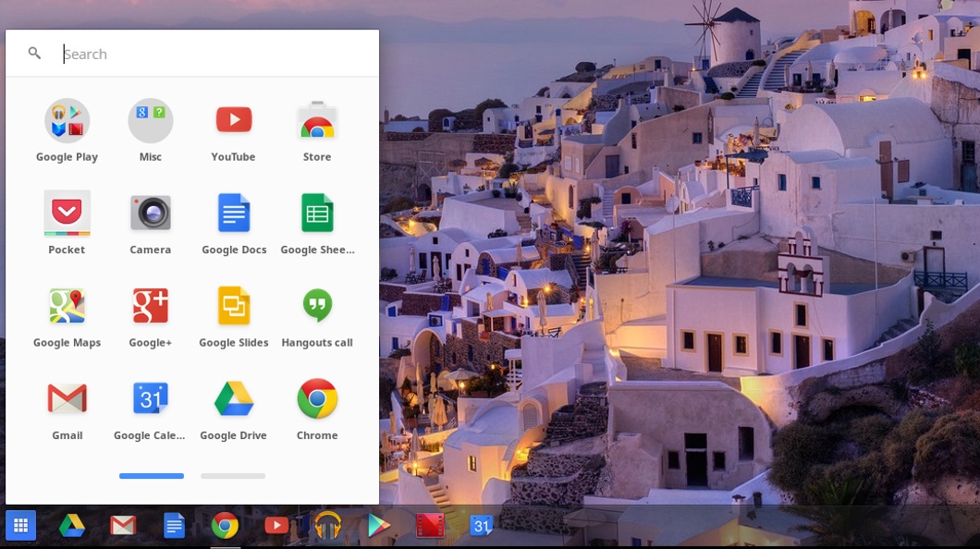Start a Hangouts call
980x549 pixels.
[x=317, y=305]
